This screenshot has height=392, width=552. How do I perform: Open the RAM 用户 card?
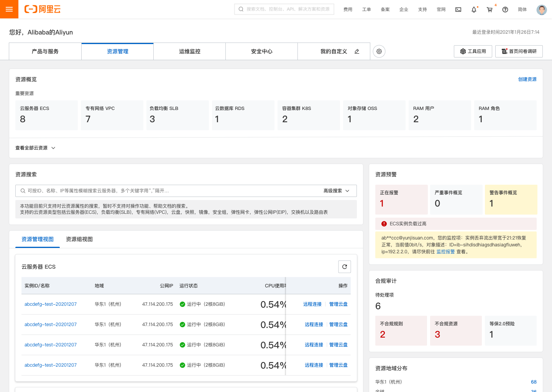[440, 115]
